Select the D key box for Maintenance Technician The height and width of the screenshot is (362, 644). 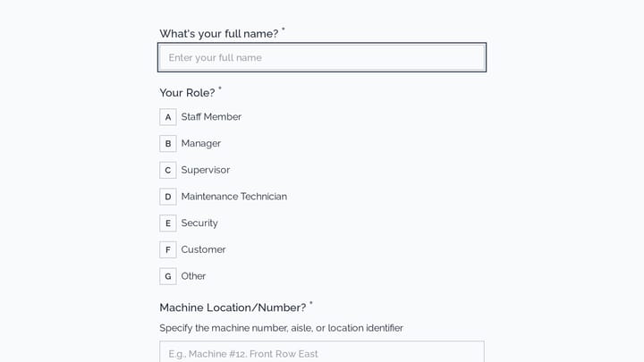[168, 197]
